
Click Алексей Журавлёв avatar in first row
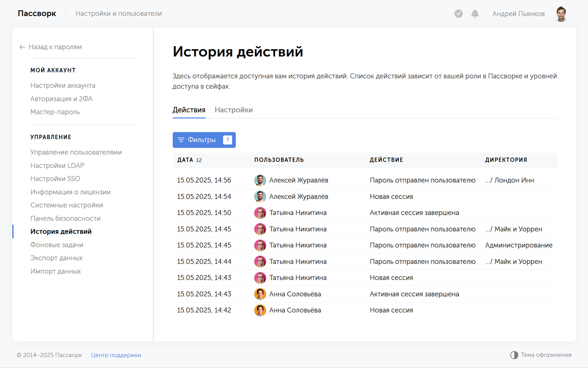point(260,180)
